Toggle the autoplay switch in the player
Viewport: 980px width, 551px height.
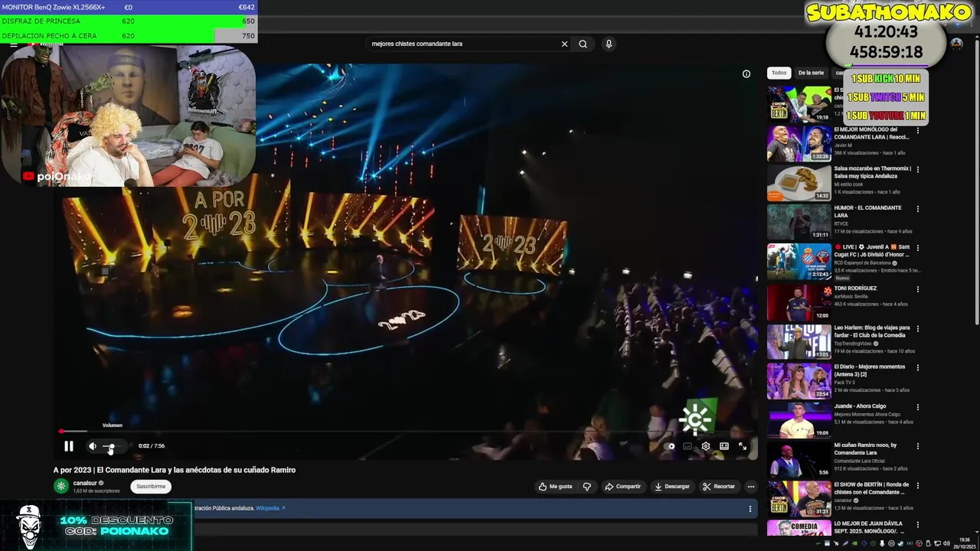(671, 446)
